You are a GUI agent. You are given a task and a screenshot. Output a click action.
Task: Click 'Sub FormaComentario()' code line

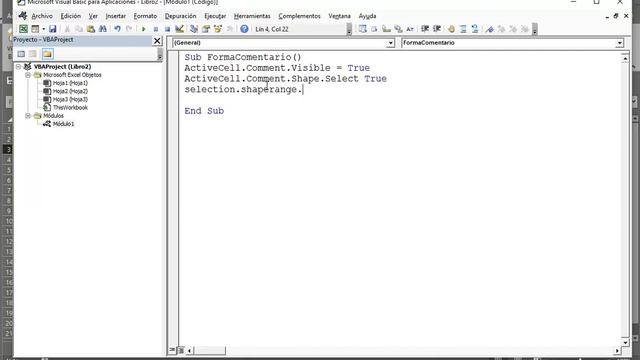(x=243, y=57)
